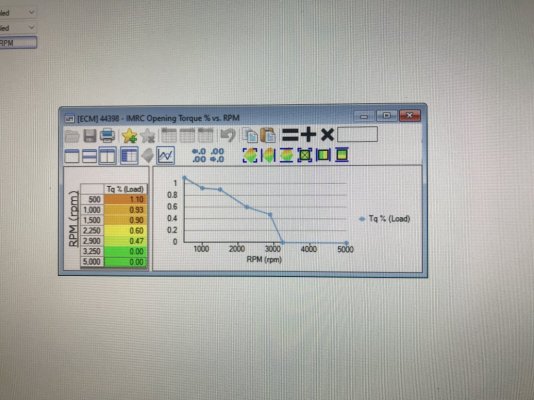Select the vertical split layout icon

107,156
